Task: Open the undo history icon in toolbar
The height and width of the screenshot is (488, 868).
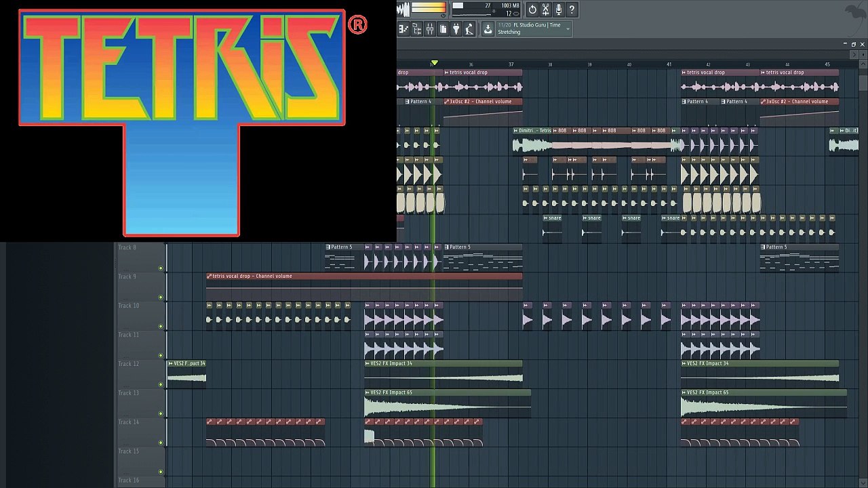Action: [532, 9]
